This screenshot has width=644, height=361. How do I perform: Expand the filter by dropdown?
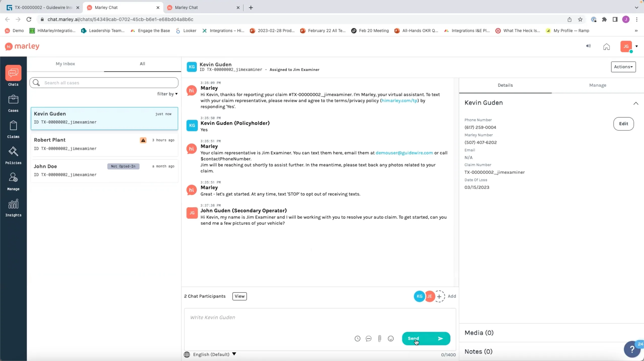167,94
